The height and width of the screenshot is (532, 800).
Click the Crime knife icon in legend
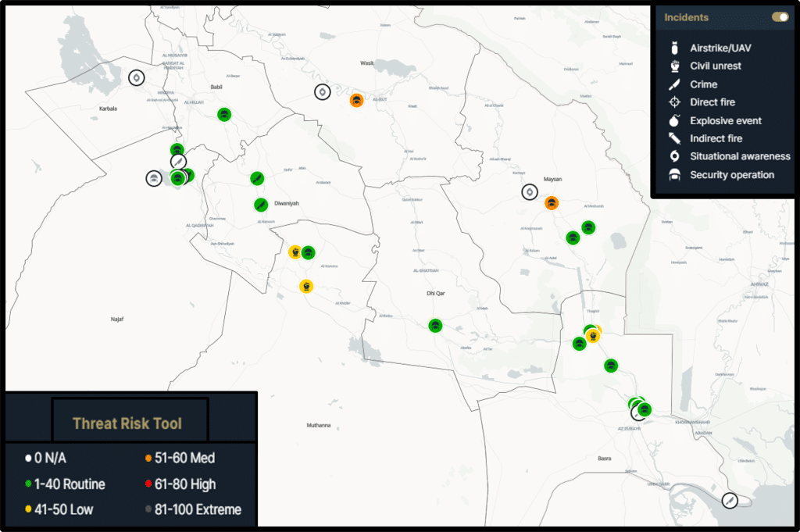coord(674,84)
